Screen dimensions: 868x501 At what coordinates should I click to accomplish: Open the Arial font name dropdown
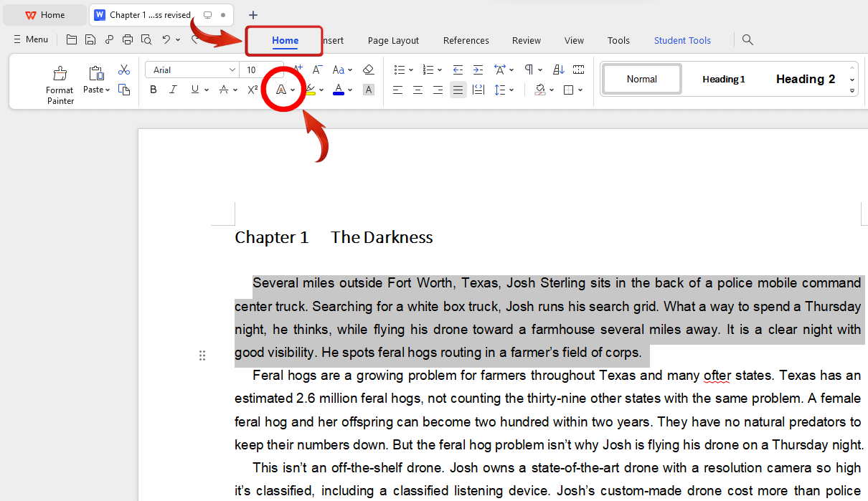(232, 70)
